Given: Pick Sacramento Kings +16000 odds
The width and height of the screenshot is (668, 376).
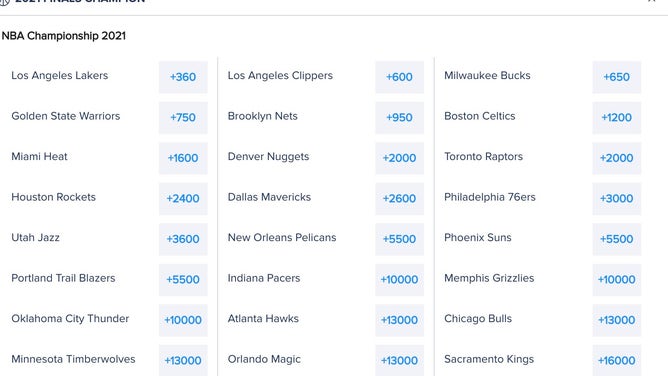Looking at the screenshot, I should pyautogui.click(x=616, y=360).
